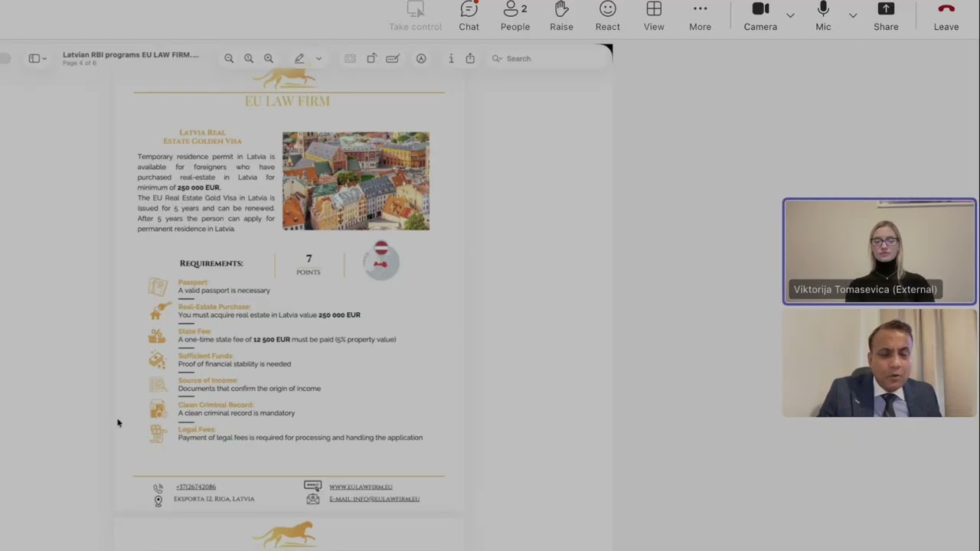
Task: Select the highlight pen tool
Action: coord(299,58)
